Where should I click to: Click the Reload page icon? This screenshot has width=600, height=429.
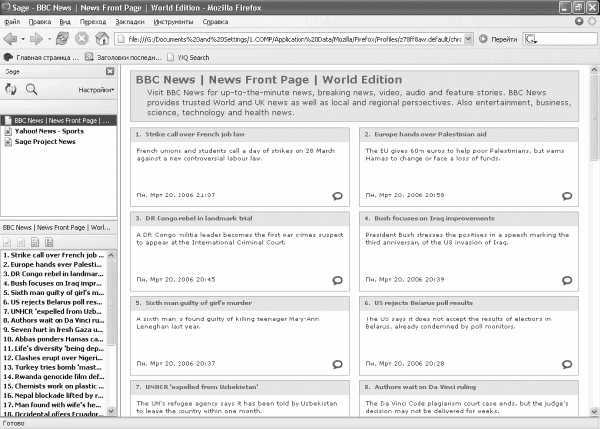[62, 39]
